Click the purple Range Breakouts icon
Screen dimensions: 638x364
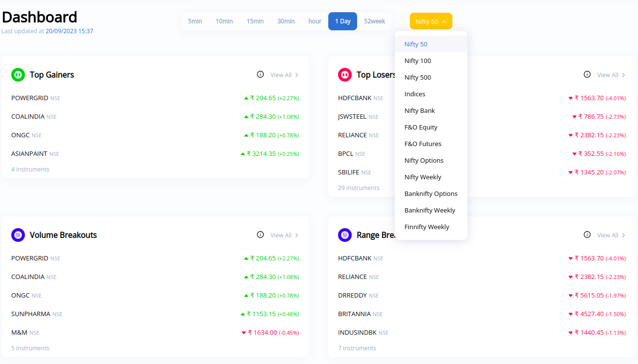(x=345, y=235)
